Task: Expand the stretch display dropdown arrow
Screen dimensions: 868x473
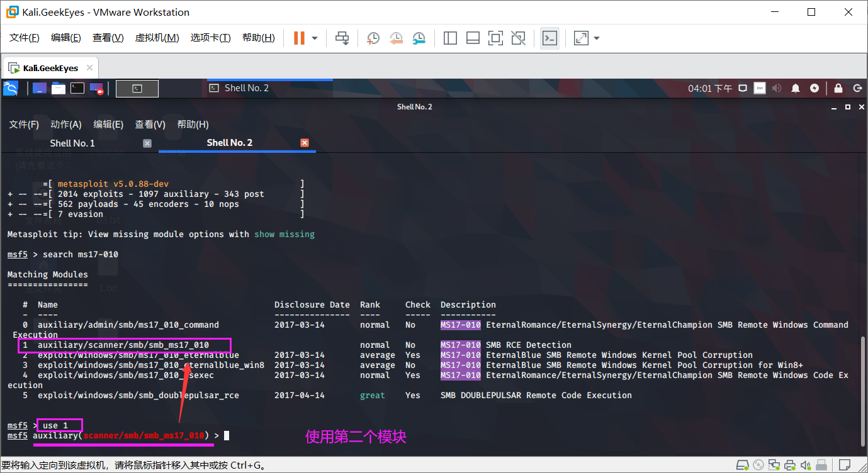Action: click(x=597, y=38)
